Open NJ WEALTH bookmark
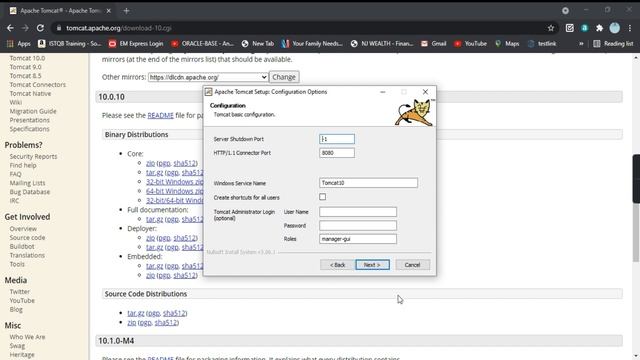Screen dimensions: 640x360 tap(382, 44)
